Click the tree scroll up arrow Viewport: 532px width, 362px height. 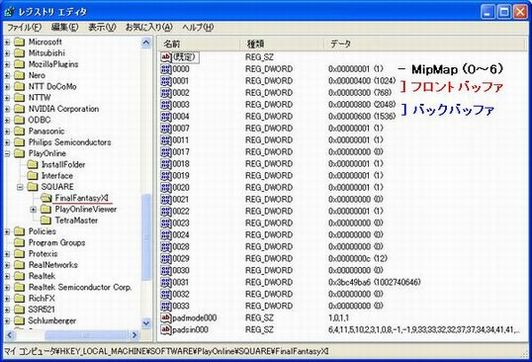pos(146,42)
